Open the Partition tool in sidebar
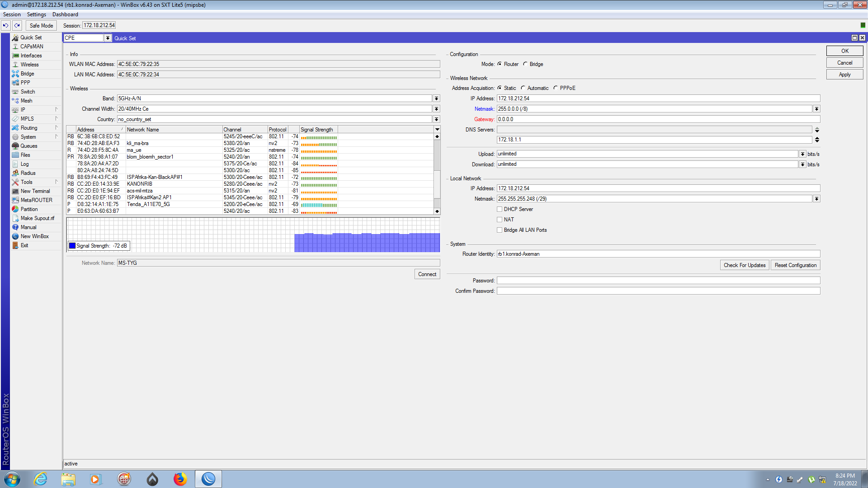Viewport: 868px width, 488px height. click(29, 209)
